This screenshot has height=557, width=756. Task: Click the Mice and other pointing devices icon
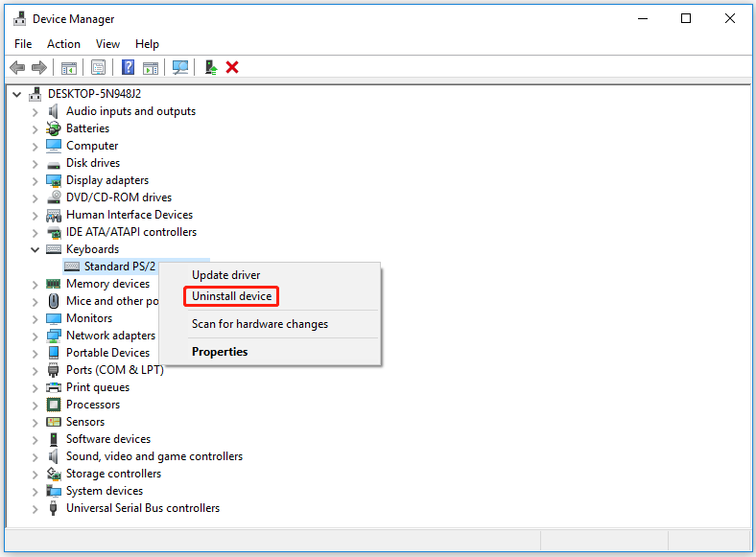point(54,301)
